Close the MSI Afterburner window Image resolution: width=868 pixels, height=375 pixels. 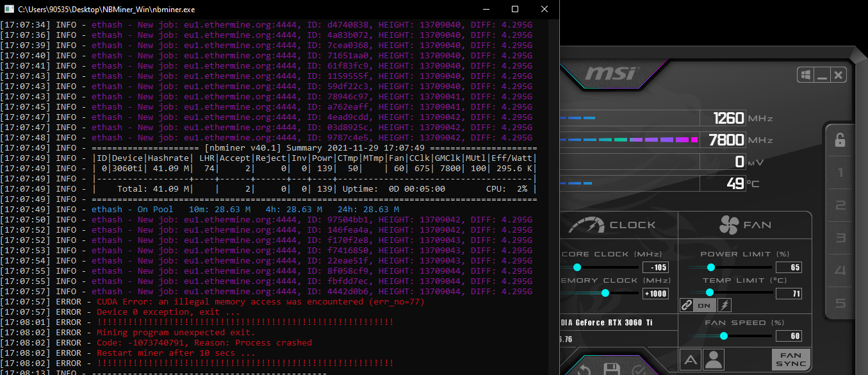click(839, 75)
